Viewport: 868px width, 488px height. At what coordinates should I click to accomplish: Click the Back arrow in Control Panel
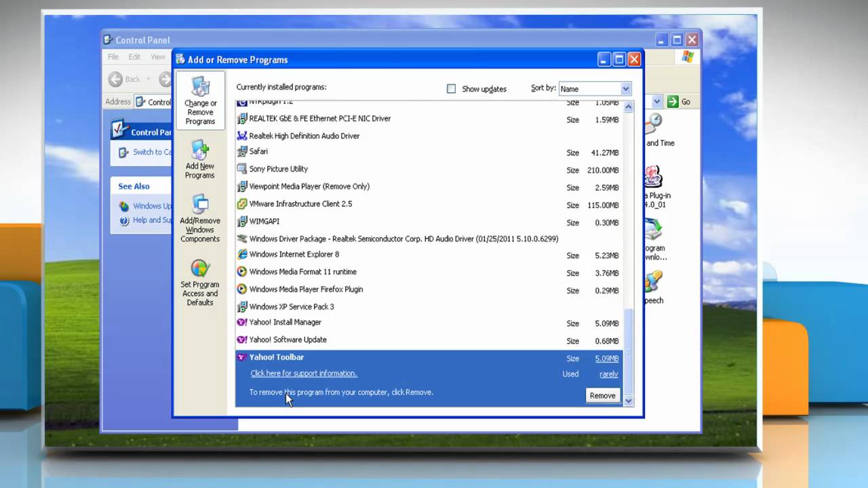click(115, 79)
